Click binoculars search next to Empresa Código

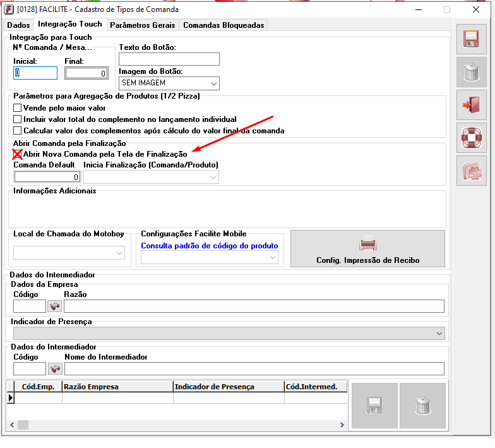(x=54, y=306)
